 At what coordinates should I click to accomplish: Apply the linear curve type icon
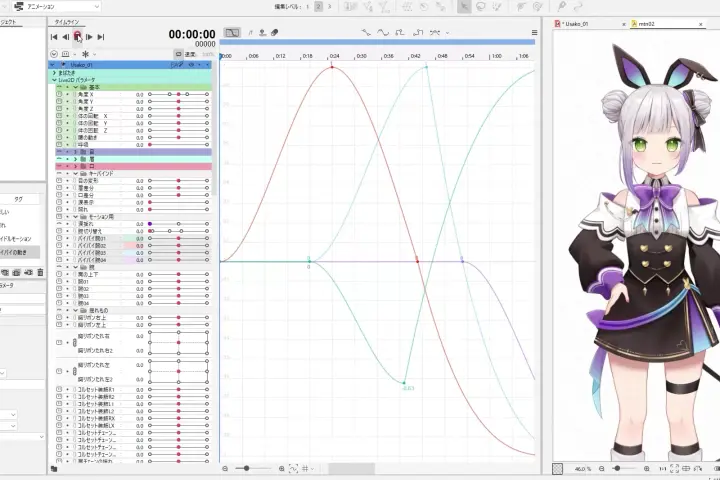(x=366, y=33)
